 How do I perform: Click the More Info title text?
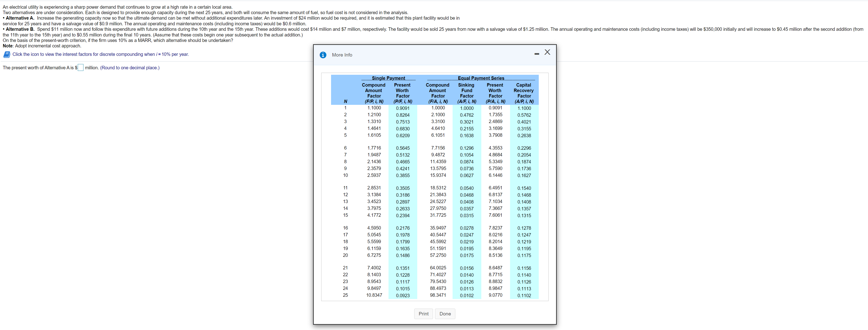click(342, 55)
